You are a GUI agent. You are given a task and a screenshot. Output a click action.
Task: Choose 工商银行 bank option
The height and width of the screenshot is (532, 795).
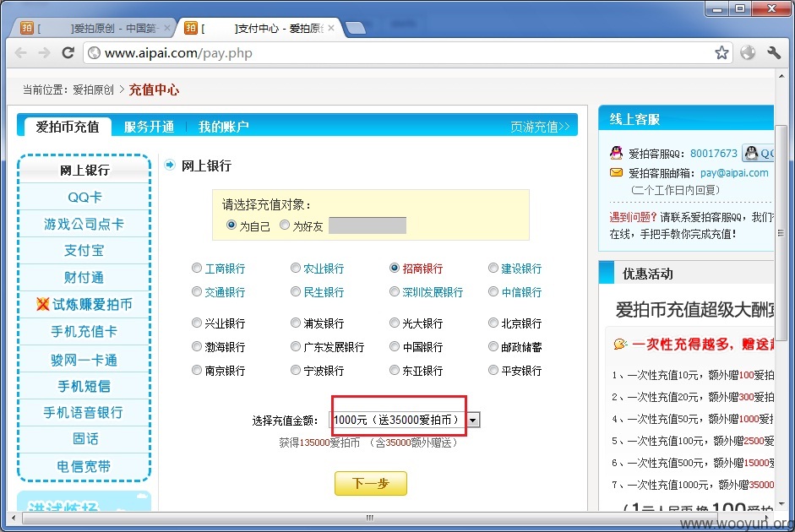pyautogui.click(x=197, y=268)
